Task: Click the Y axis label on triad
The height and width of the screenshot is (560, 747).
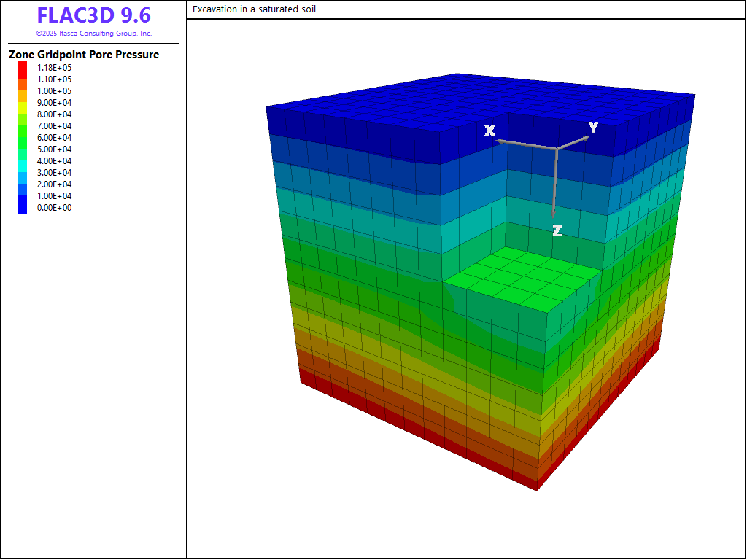Action: [x=593, y=128]
